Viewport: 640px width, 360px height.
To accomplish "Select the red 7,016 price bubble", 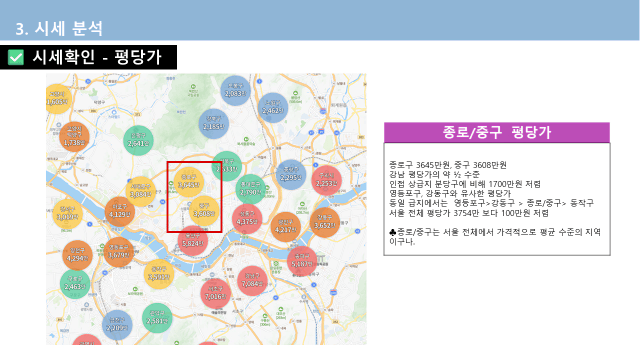I will tap(216, 294).
